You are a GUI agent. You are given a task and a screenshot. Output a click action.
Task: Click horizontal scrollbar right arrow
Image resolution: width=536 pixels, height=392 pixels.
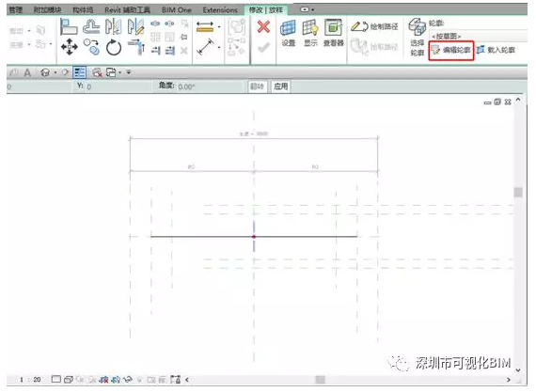pos(509,380)
